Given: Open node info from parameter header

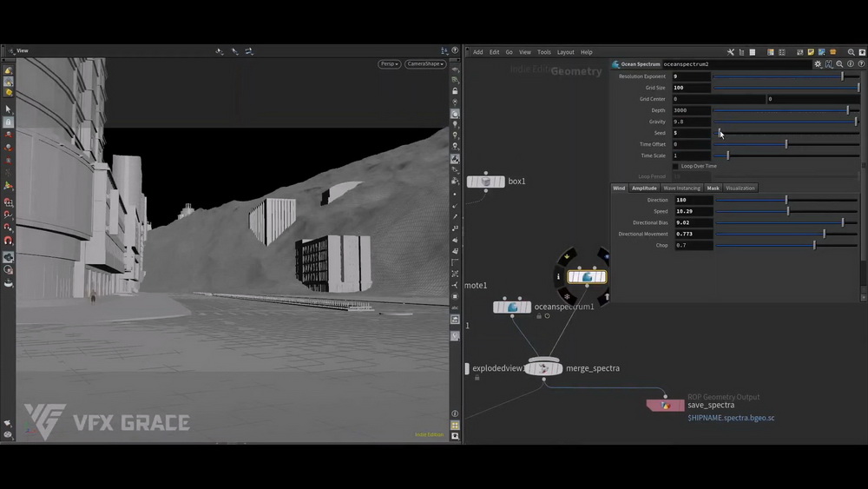Looking at the screenshot, I should [851, 64].
